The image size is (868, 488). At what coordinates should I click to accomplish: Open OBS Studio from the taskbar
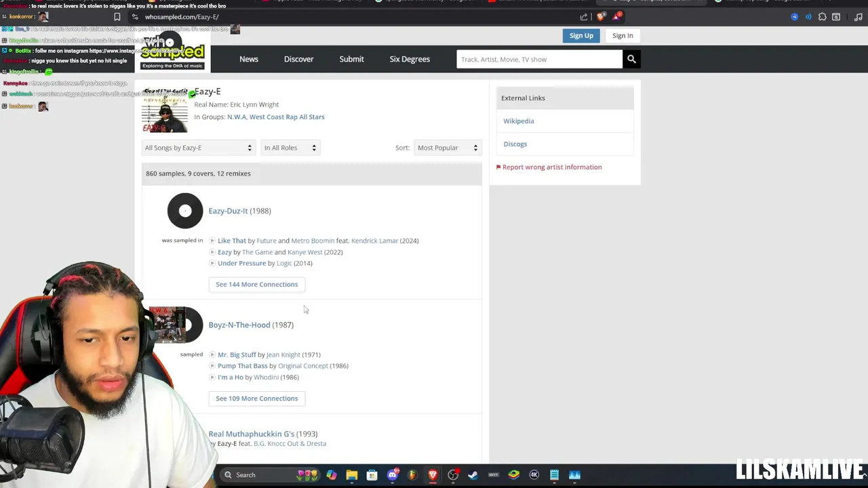[453, 475]
